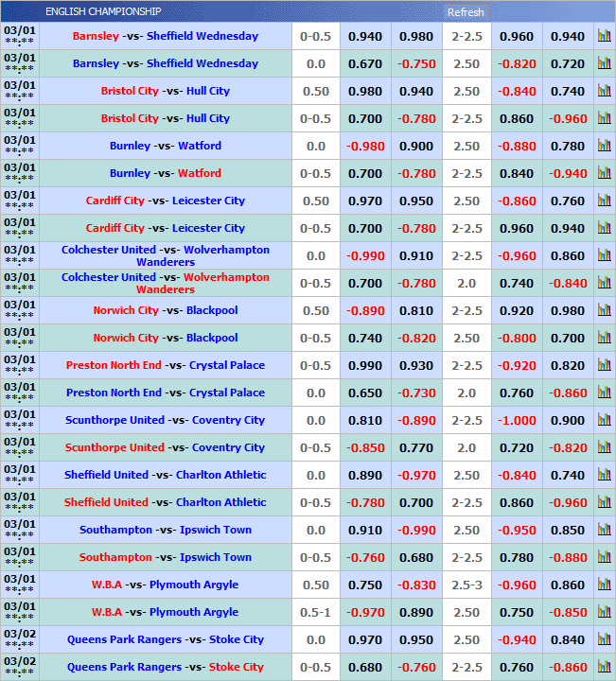The image size is (616, 681).
Task: Select the -0.750 odds for Sheffield Wednesday
Action: 416,64
